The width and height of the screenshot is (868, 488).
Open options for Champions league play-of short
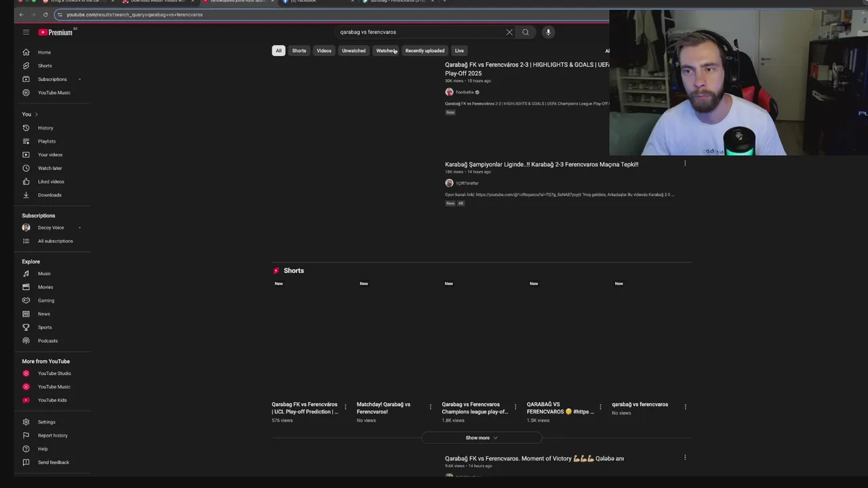(515, 407)
